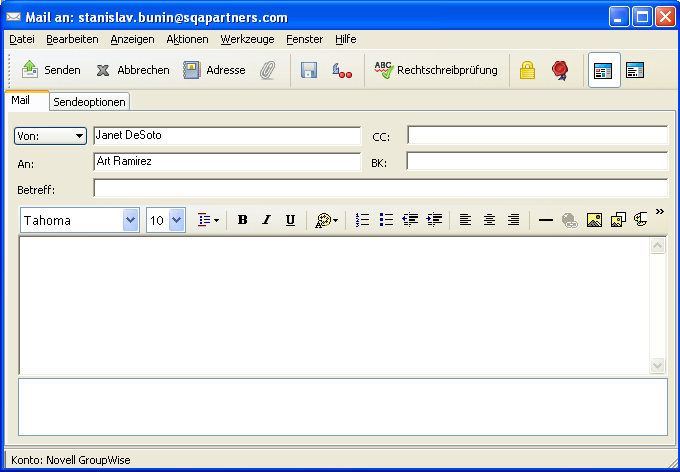Close the mail window
The width and height of the screenshot is (680, 472).
coord(665,17)
